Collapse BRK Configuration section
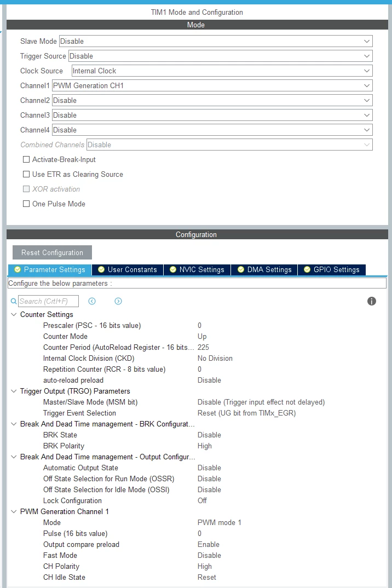The height and width of the screenshot is (588, 392). [14, 424]
